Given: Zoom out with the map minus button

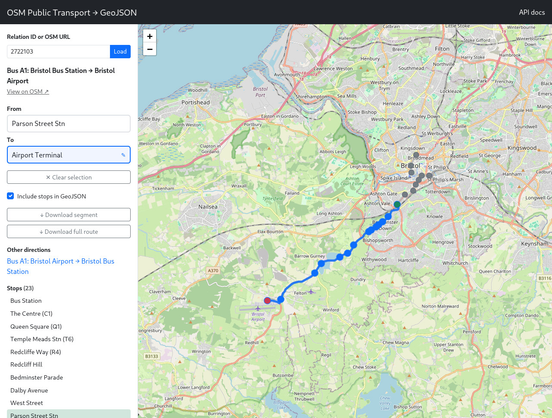Looking at the screenshot, I should coord(150,49).
